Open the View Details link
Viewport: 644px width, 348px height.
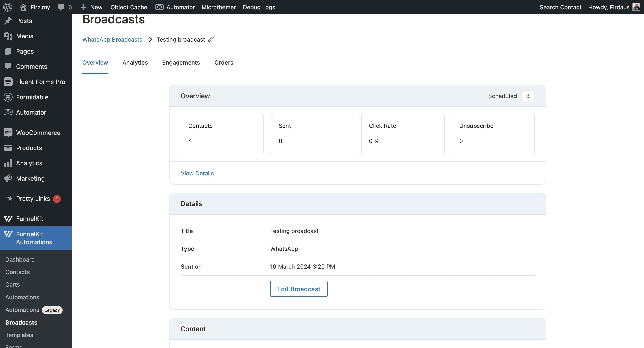197,173
